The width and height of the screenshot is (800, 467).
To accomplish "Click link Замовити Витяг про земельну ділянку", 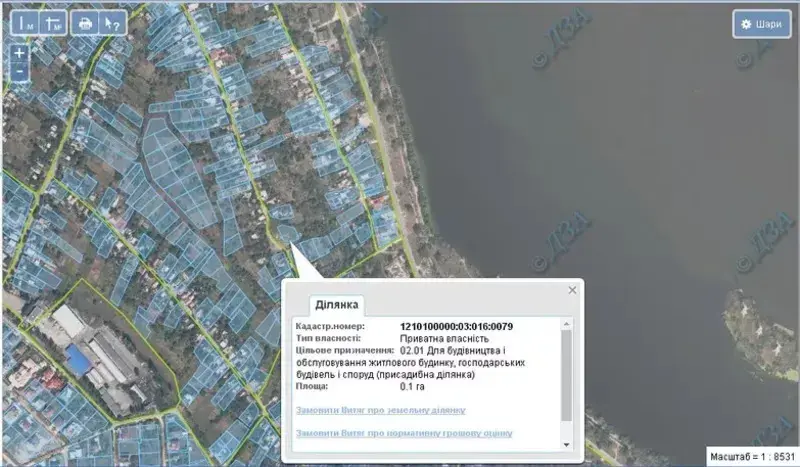I will (380, 411).
